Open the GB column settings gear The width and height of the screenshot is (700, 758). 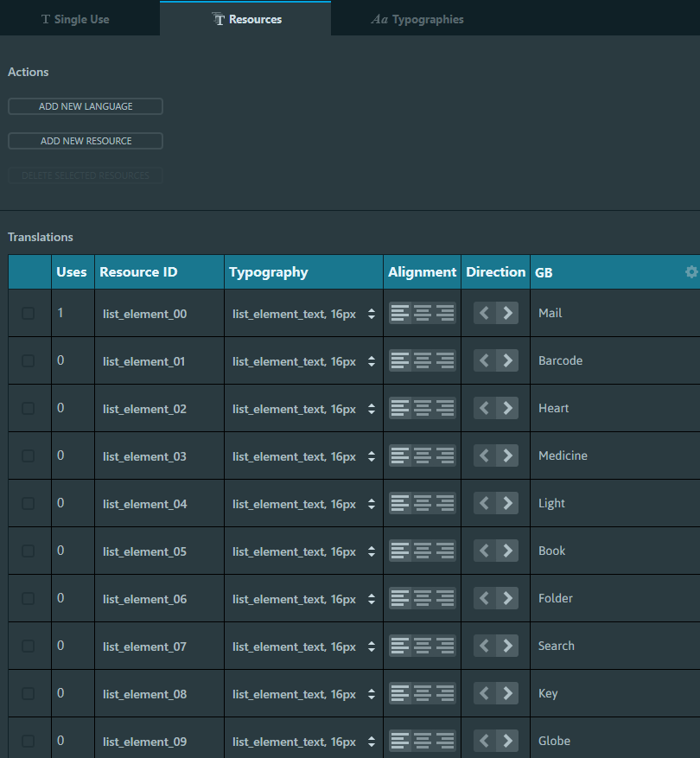[x=690, y=271]
